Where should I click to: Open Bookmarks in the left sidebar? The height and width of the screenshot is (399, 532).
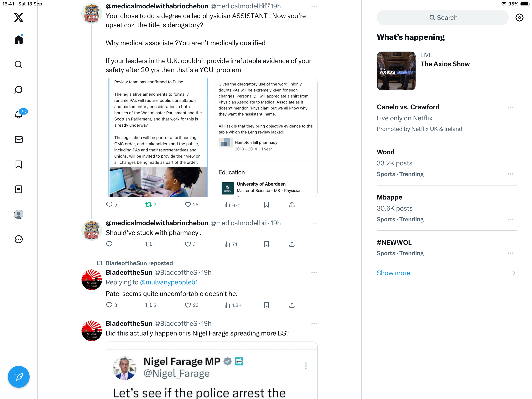[18, 164]
